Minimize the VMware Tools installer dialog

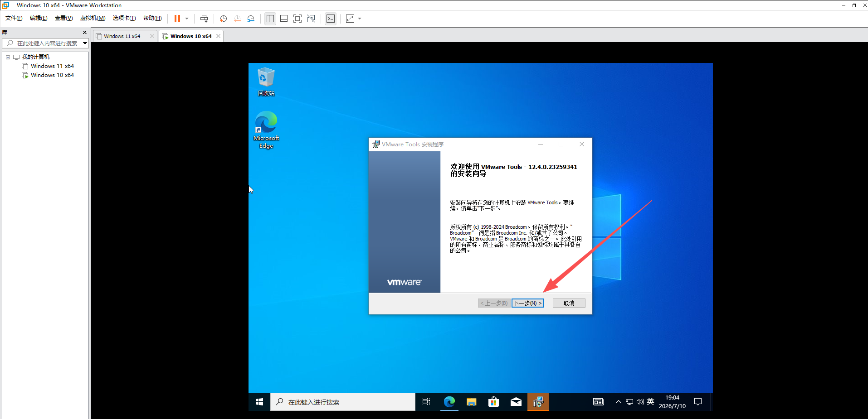541,144
